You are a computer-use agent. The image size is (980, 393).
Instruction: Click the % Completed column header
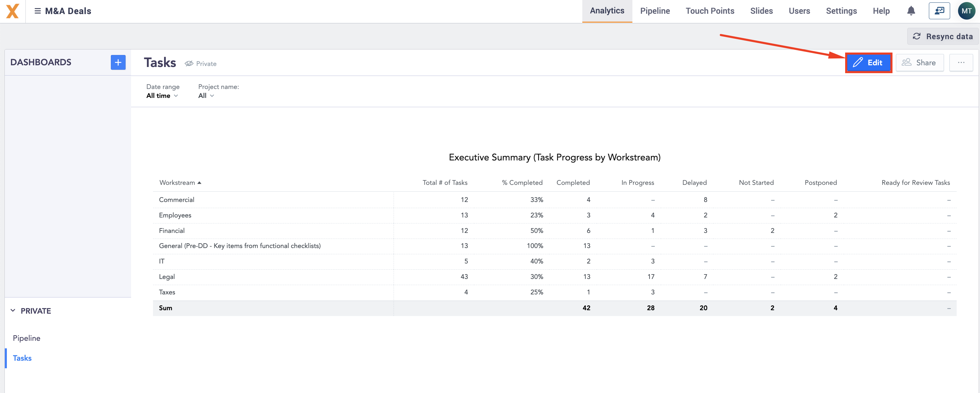522,183
